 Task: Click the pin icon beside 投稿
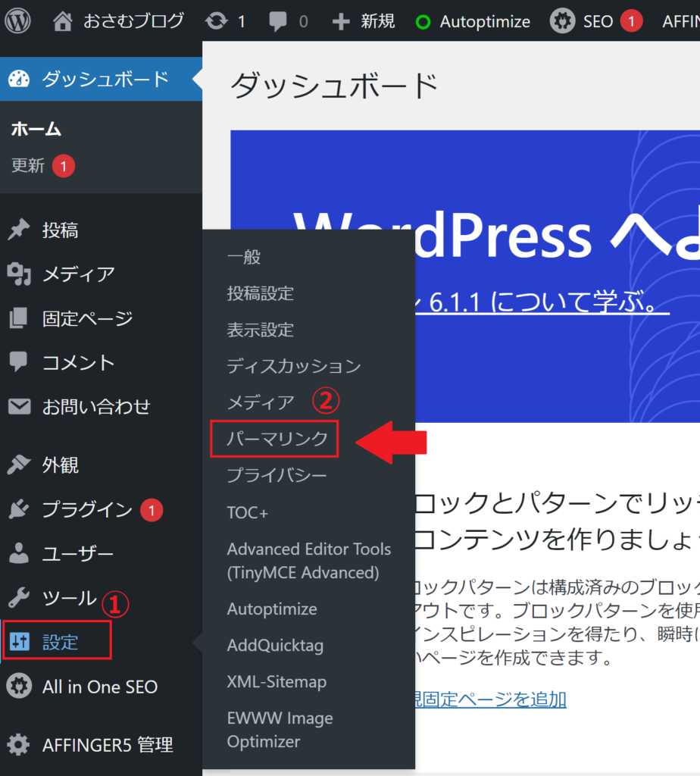[19, 230]
